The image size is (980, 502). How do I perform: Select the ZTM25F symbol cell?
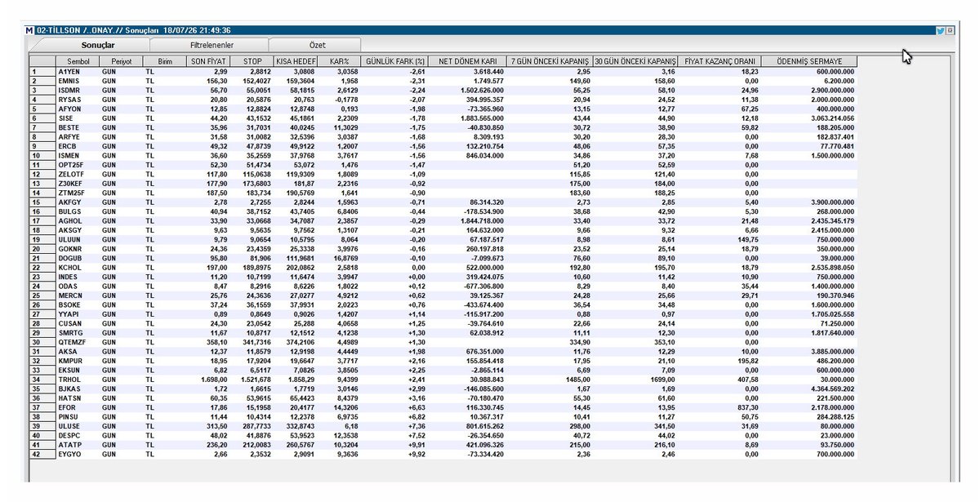[x=78, y=192]
